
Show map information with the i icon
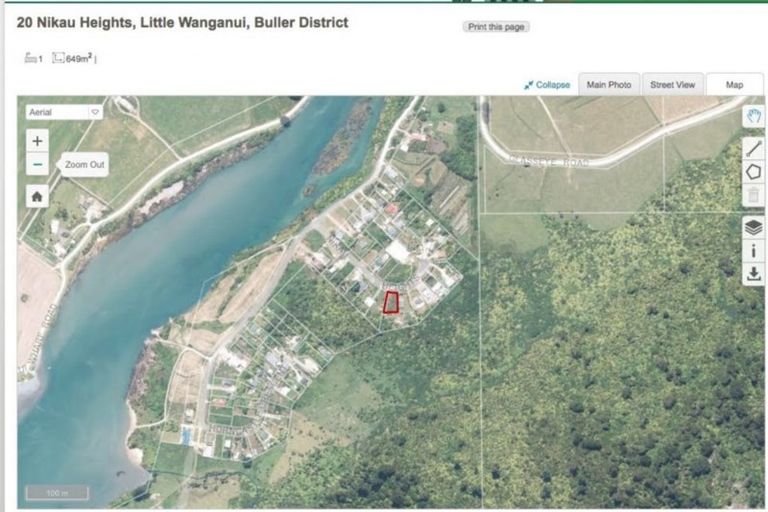point(753,250)
